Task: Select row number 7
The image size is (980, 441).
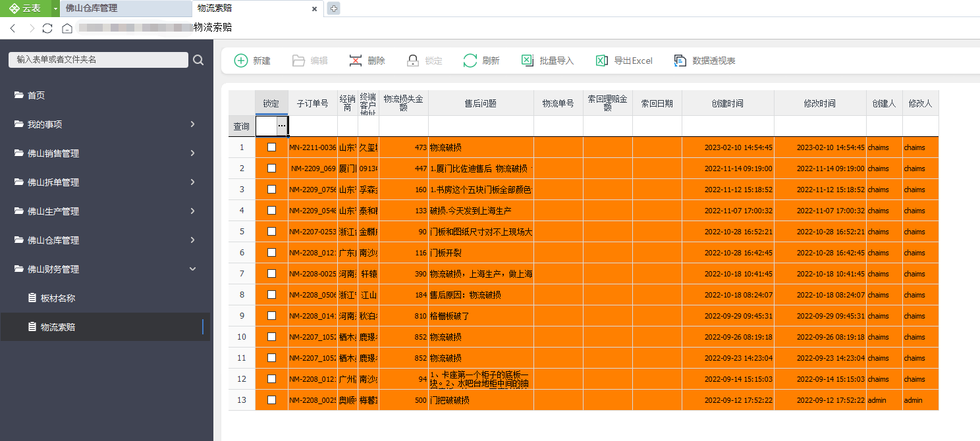Action: 242,274
